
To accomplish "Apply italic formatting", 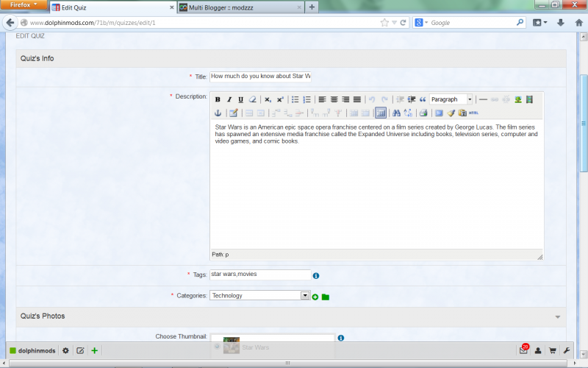I will pyautogui.click(x=229, y=99).
